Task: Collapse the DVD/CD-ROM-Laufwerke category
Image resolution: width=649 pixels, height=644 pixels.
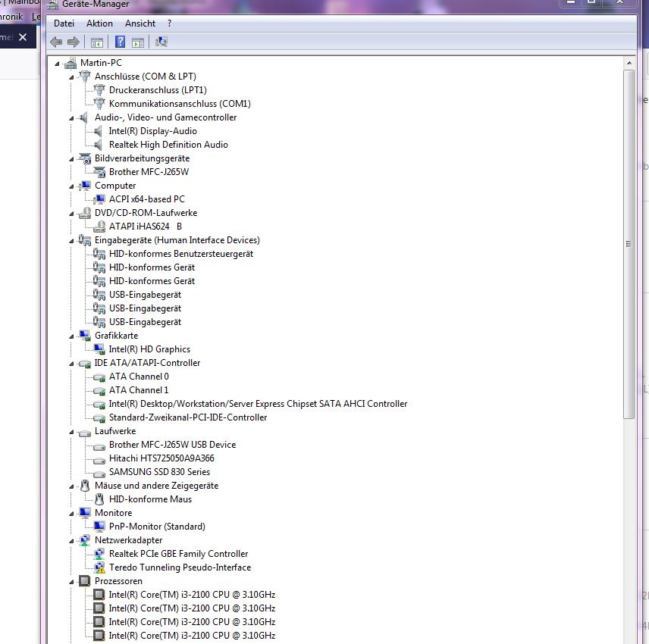Action: point(71,214)
